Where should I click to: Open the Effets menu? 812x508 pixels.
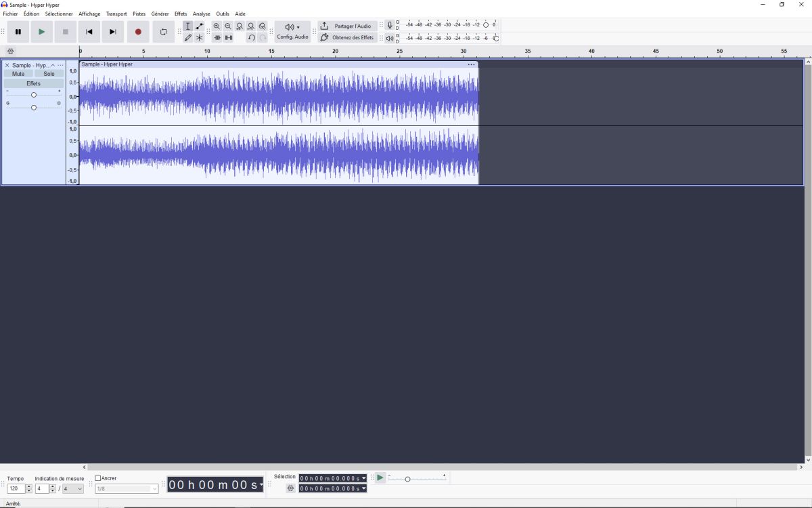pos(180,14)
